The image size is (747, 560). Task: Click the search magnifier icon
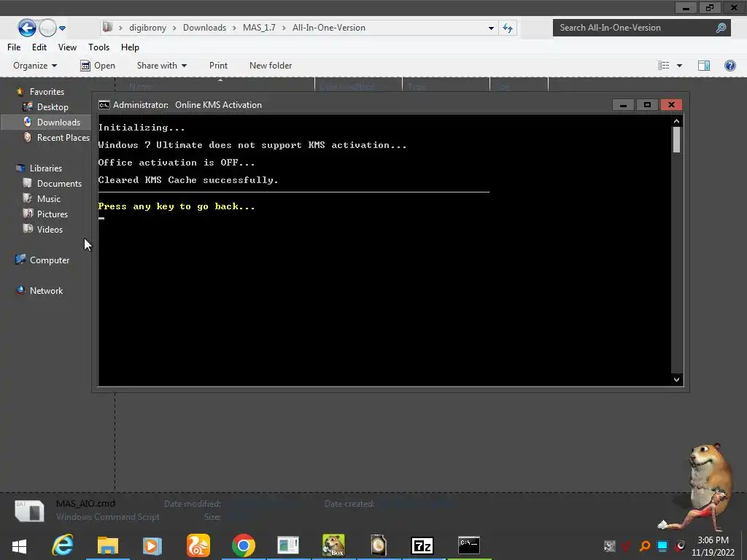(721, 28)
